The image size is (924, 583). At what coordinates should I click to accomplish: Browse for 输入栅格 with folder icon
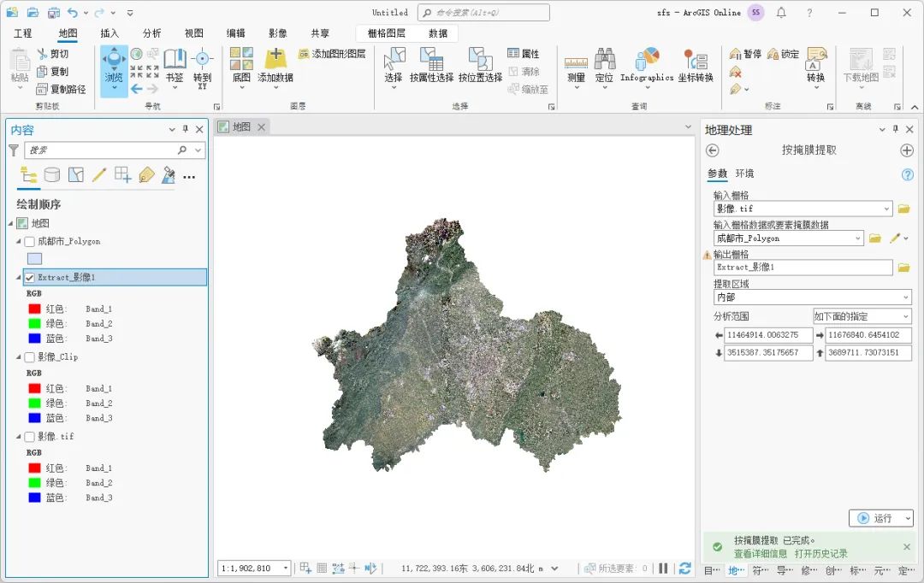click(904, 209)
